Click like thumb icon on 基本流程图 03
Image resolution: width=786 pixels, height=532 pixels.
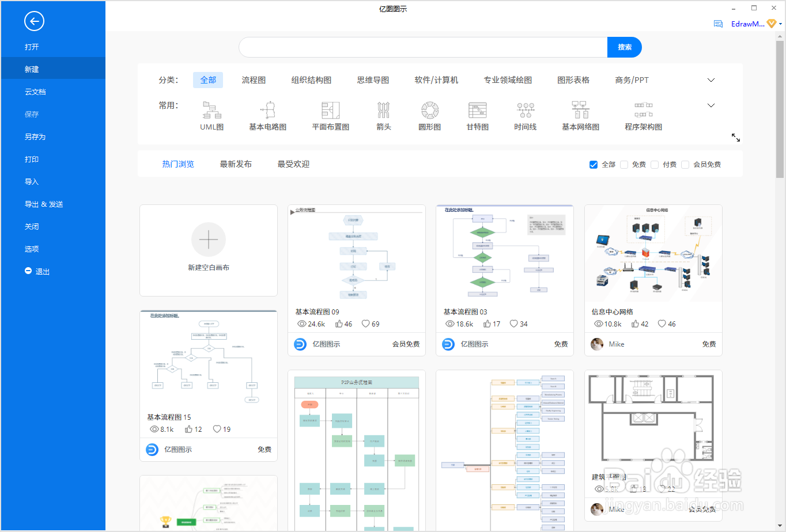point(488,324)
